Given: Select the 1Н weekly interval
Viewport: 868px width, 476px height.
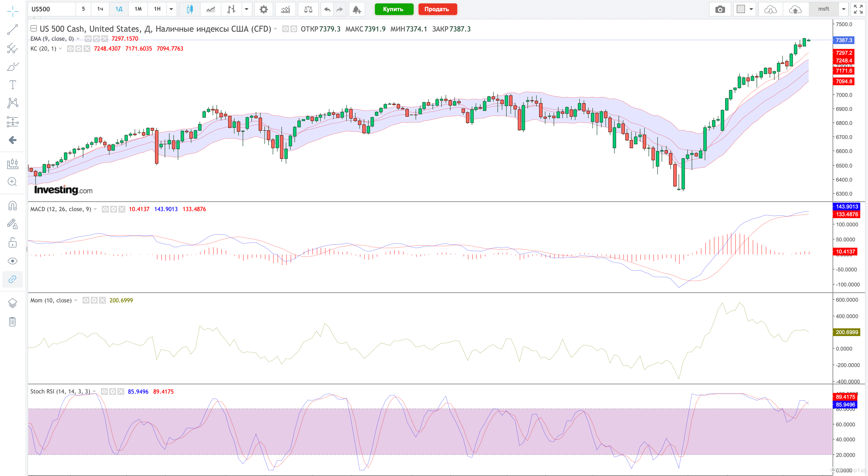Looking at the screenshot, I should (157, 9).
